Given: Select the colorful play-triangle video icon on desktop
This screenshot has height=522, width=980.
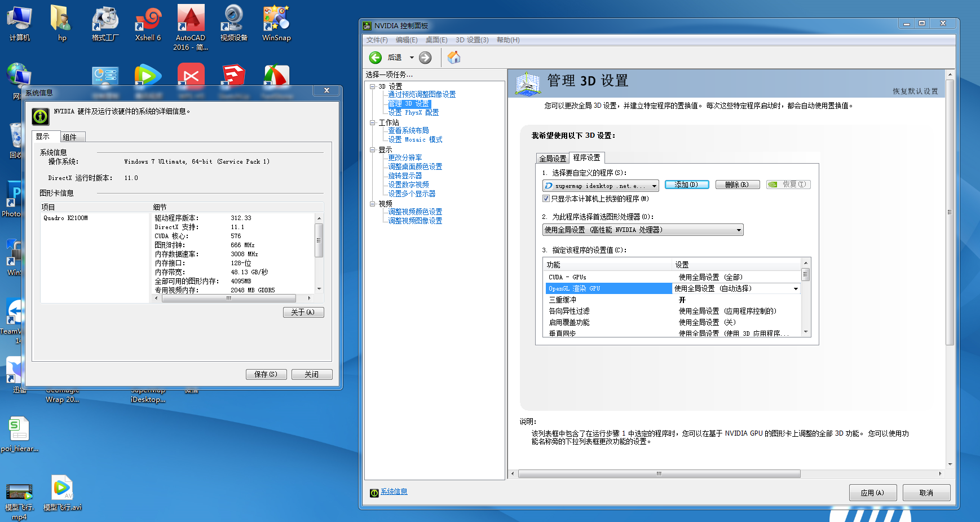Looking at the screenshot, I should coord(148,75).
